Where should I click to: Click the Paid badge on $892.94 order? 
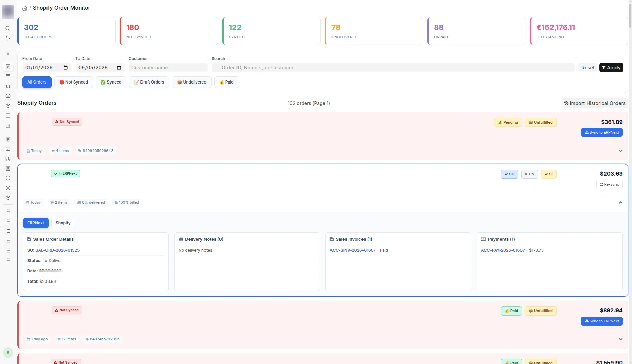coord(511,311)
